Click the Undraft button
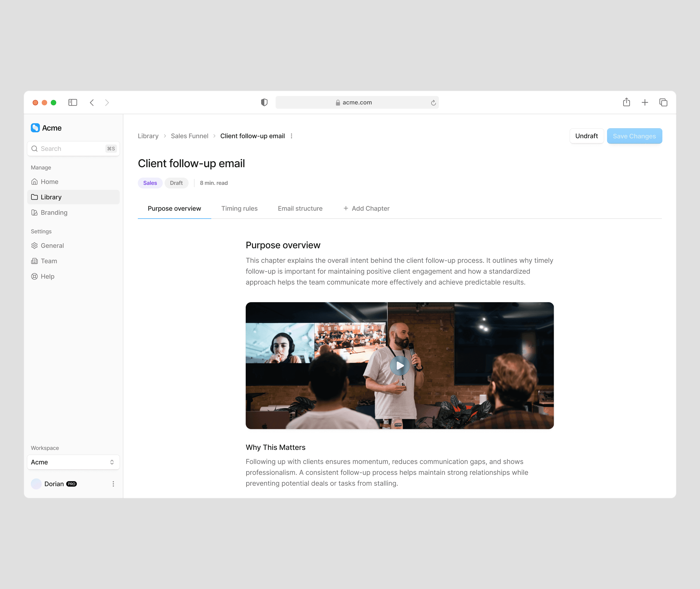Screen dimensions: 700x589 [586, 136]
